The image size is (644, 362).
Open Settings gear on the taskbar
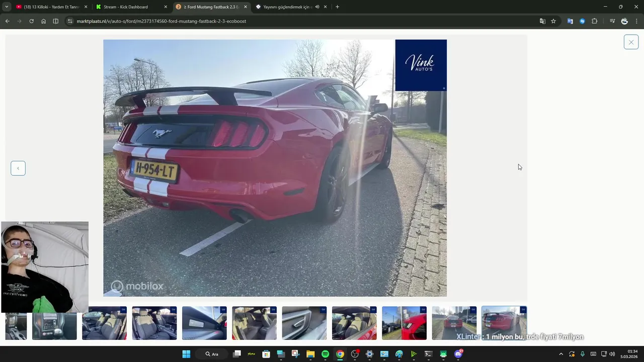pyautogui.click(x=369, y=354)
